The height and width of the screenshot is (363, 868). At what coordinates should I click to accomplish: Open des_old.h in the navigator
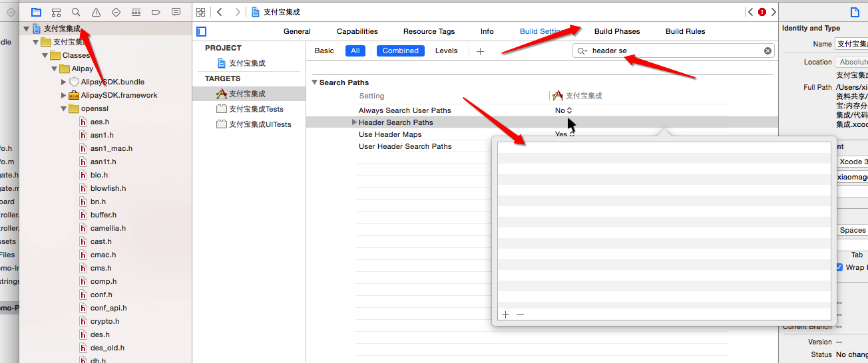click(x=107, y=348)
